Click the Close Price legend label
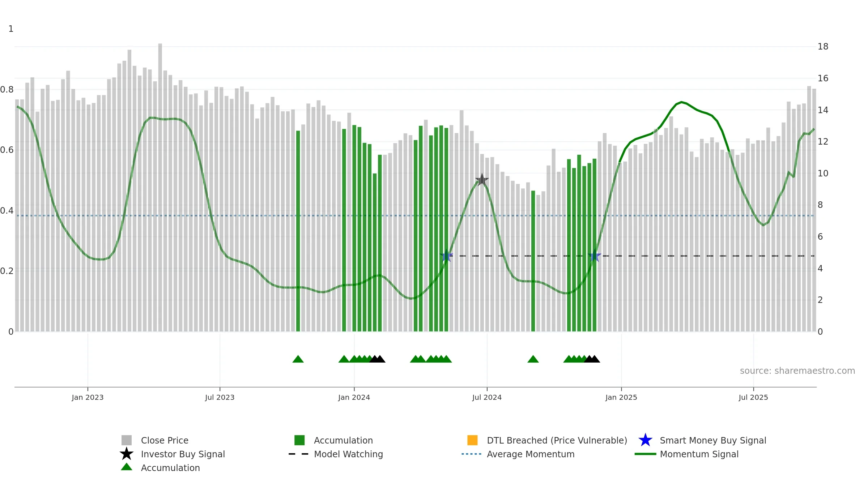The image size is (868, 488). click(x=165, y=440)
